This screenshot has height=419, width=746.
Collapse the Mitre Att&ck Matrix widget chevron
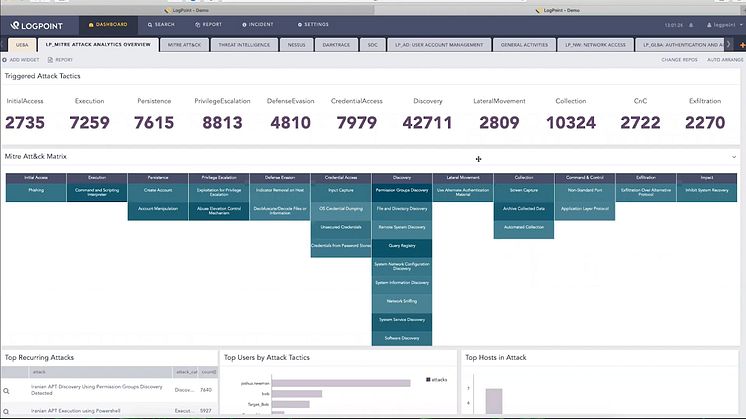[735, 157]
